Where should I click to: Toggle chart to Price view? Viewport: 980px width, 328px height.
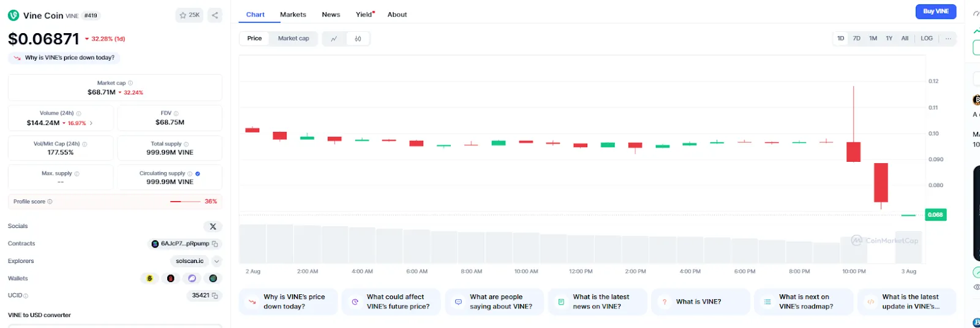[x=254, y=39]
